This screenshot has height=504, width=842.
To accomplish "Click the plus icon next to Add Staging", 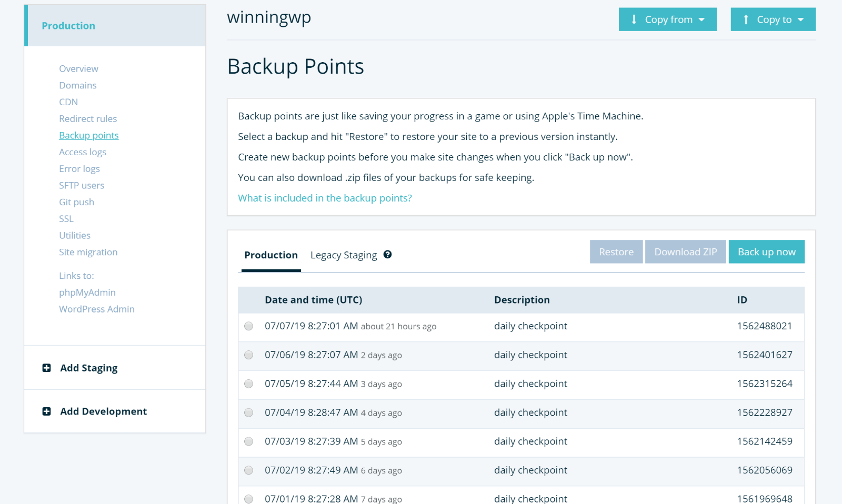I will (x=47, y=368).
